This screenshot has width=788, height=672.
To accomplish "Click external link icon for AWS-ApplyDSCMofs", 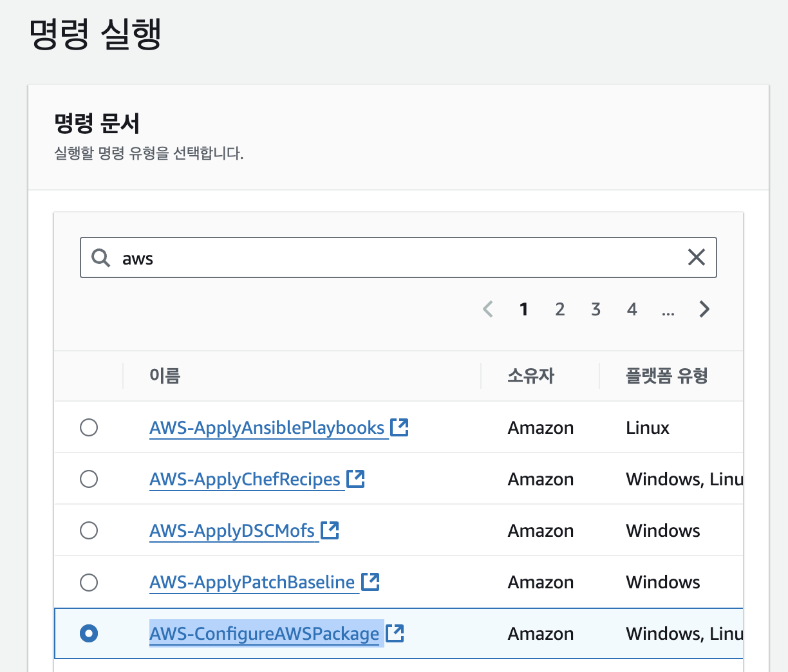I will (x=330, y=530).
